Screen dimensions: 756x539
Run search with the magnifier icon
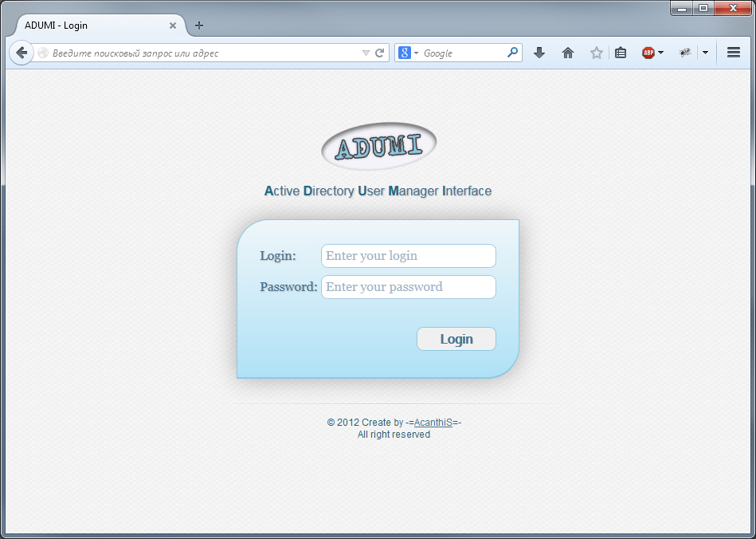512,52
